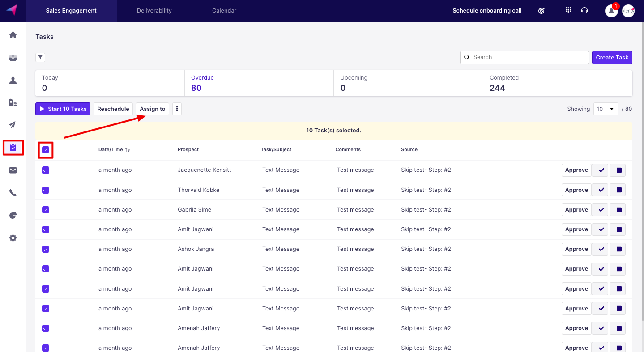Click square skip icon for Thorvald Kobke
Screen dimensions: 644x352
618,190
